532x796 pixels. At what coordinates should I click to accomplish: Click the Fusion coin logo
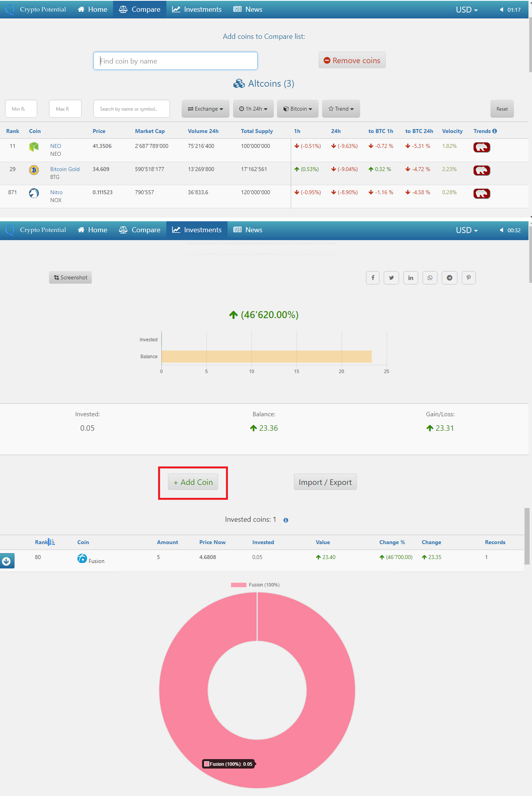coord(82,558)
